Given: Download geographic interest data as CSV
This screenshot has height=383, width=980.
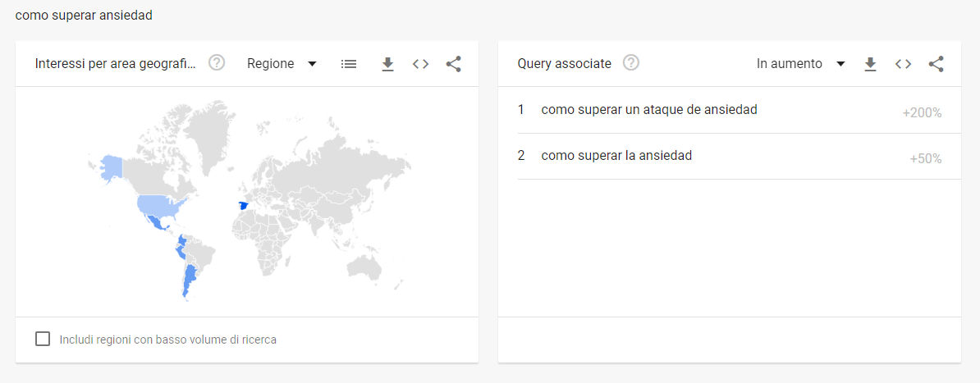Looking at the screenshot, I should click(x=388, y=64).
